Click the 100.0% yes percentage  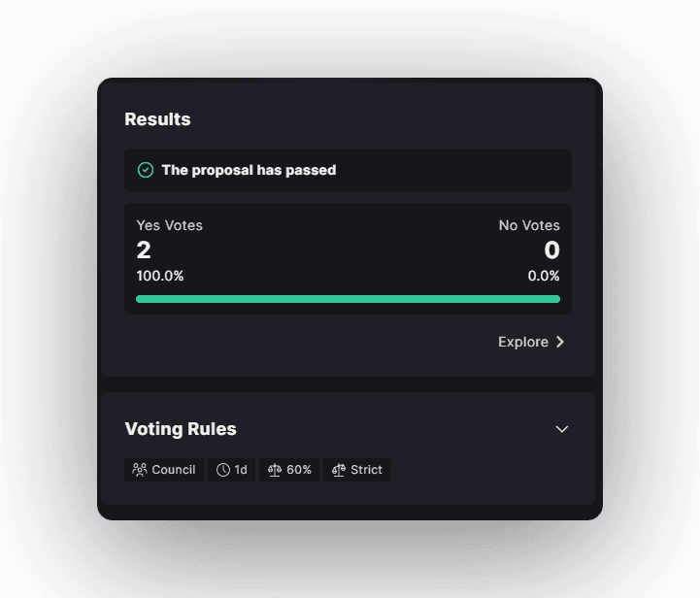[x=160, y=276]
